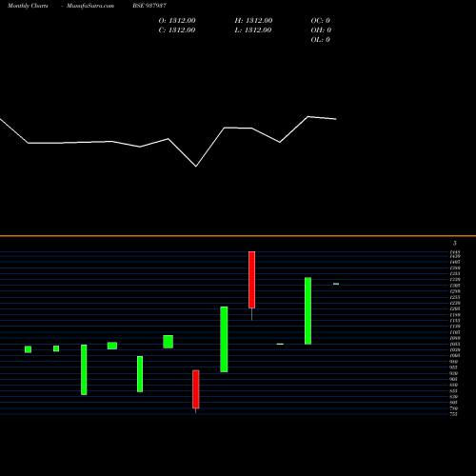
Task: Select the red candle bottoming near 780
Action: (x=196, y=389)
